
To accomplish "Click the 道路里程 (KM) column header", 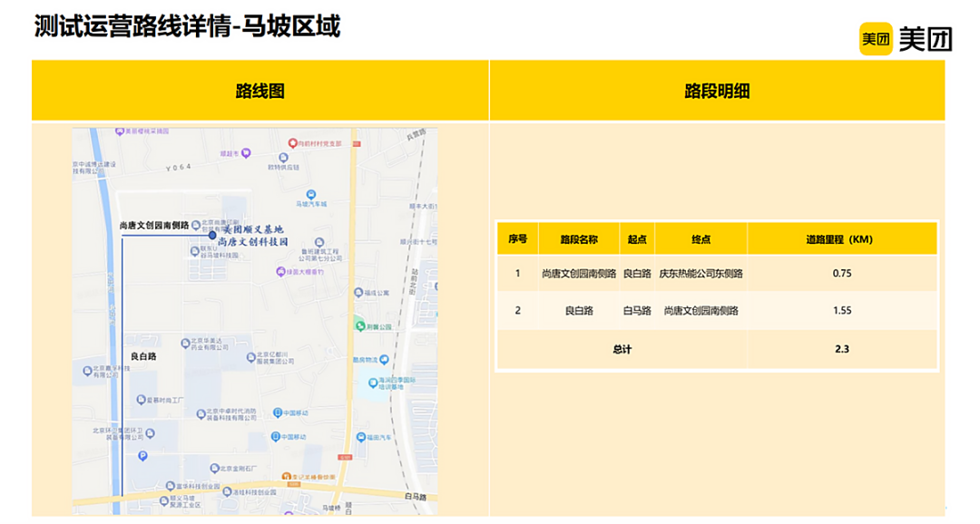I will (x=841, y=239).
